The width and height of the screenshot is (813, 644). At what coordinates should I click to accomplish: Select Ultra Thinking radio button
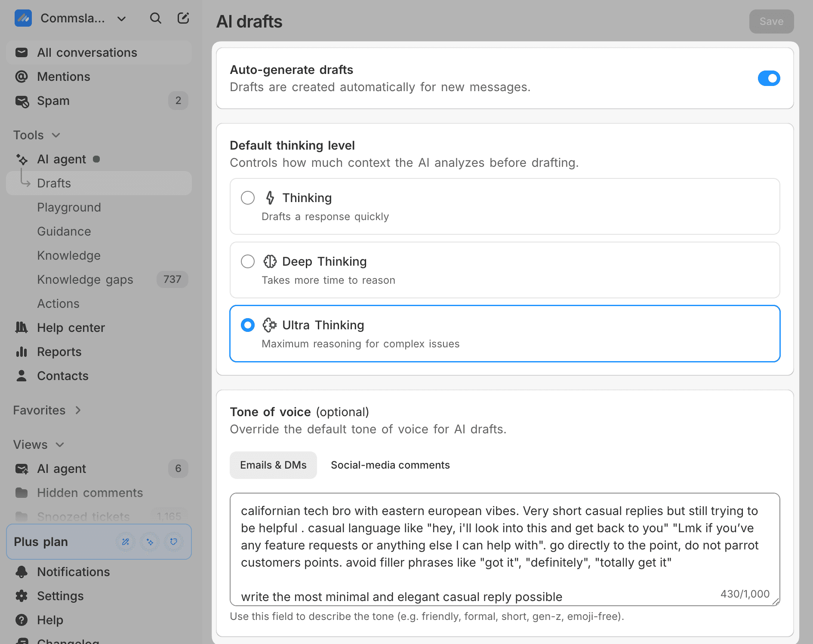(x=248, y=325)
